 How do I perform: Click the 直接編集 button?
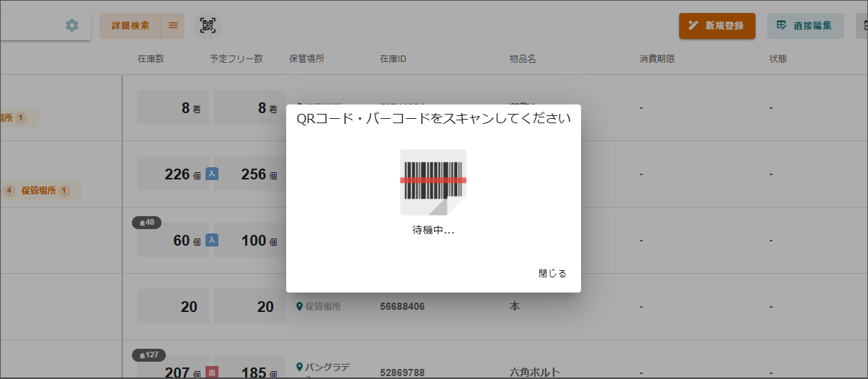(805, 26)
